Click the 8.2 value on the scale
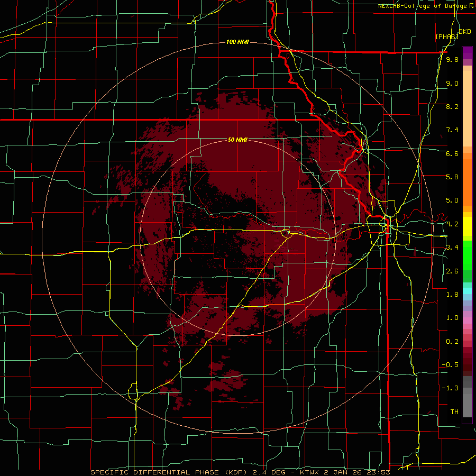The width and height of the screenshot is (476, 476). (452, 107)
